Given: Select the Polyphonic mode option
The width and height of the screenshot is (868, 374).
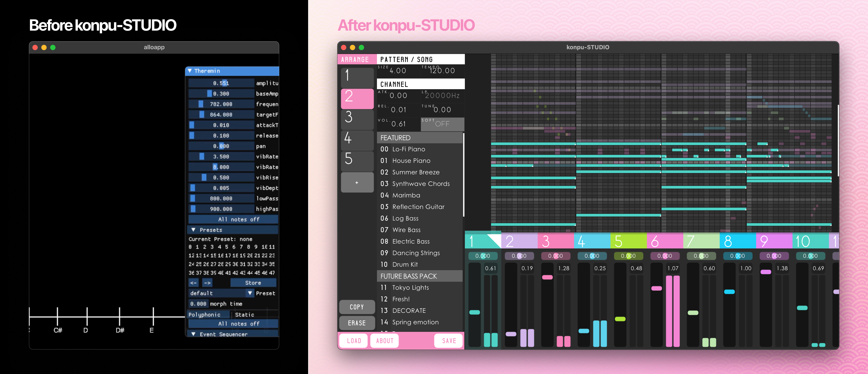Looking at the screenshot, I should (209, 315).
